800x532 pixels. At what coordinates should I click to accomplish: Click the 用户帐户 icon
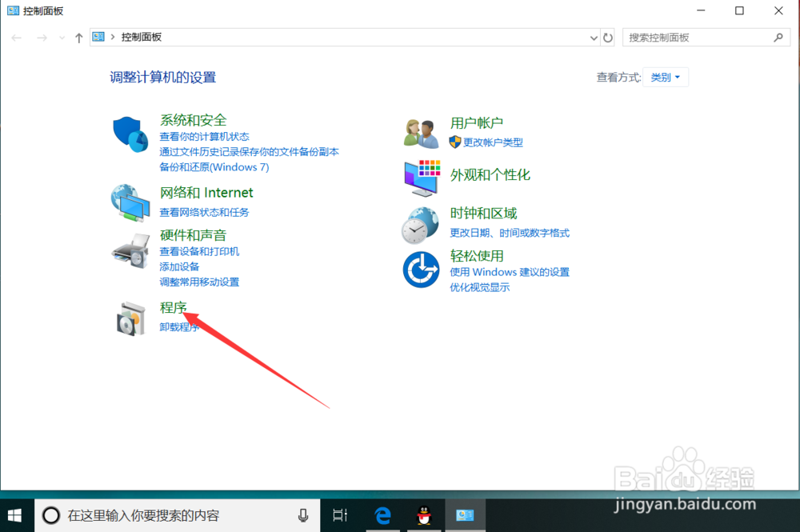pyautogui.click(x=421, y=133)
